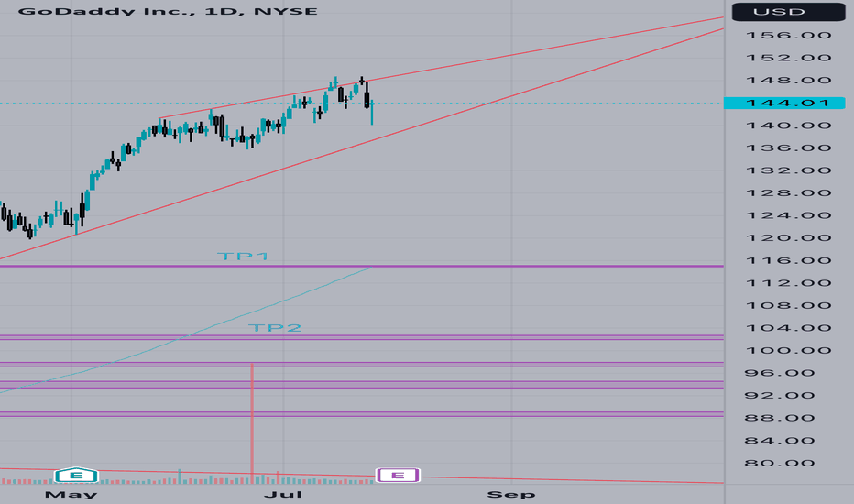Select the TP1 text label
This screenshot has height=504, width=854.
(x=243, y=256)
